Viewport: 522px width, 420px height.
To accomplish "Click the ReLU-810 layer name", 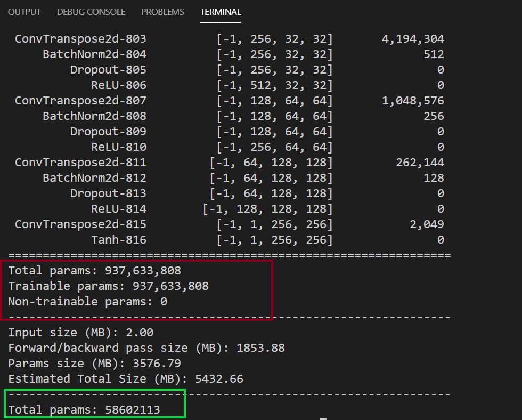I will (119, 147).
